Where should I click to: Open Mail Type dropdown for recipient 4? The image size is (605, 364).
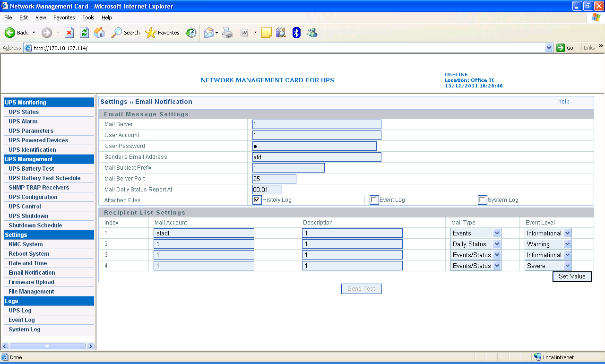tap(497, 266)
